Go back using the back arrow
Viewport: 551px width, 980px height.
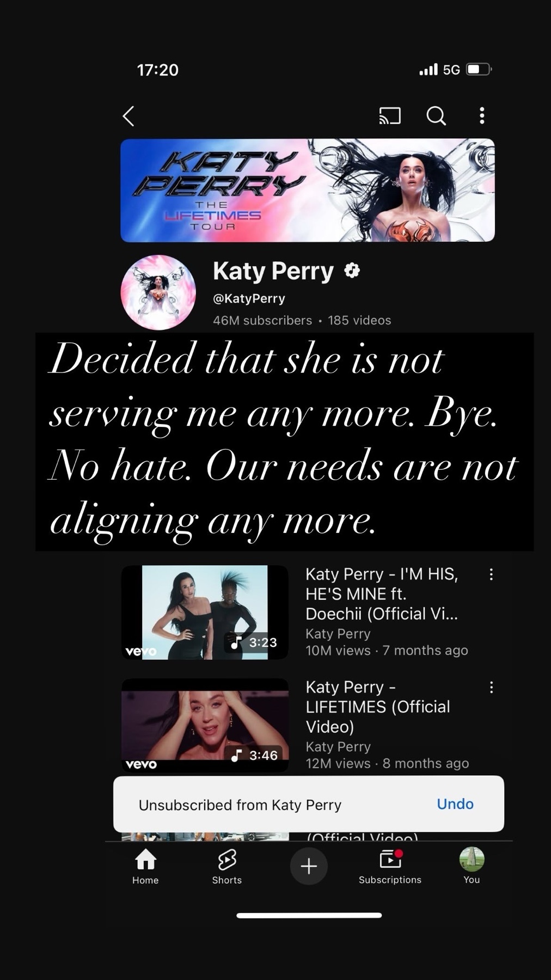tap(128, 116)
